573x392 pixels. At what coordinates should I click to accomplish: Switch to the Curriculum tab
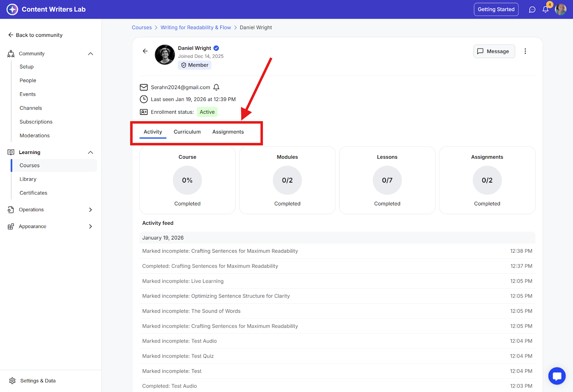click(x=187, y=132)
